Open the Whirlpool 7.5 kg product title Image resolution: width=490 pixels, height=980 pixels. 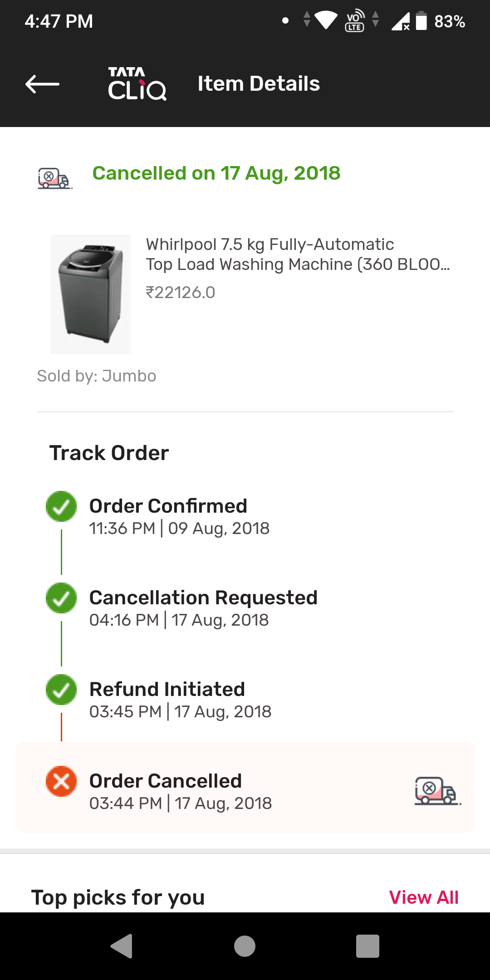(x=297, y=254)
